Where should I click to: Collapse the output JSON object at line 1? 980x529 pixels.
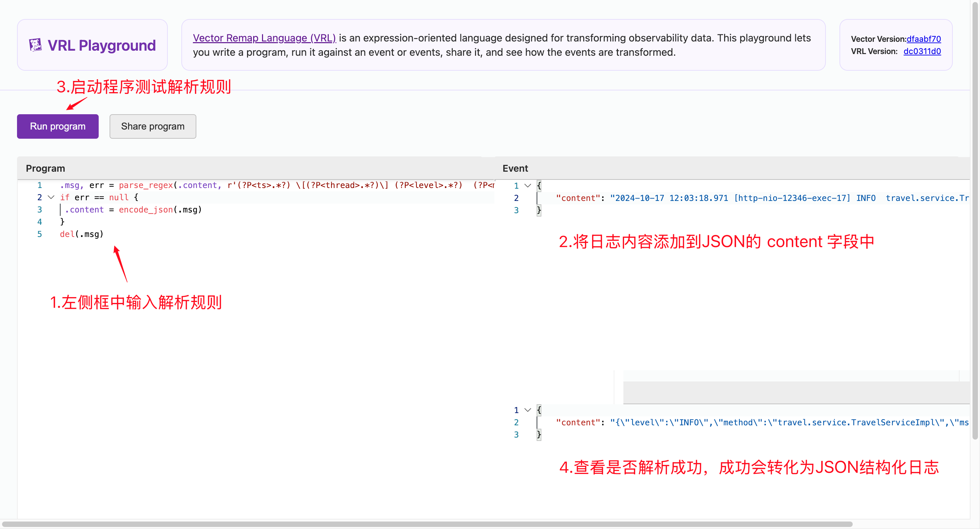click(528, 410)
